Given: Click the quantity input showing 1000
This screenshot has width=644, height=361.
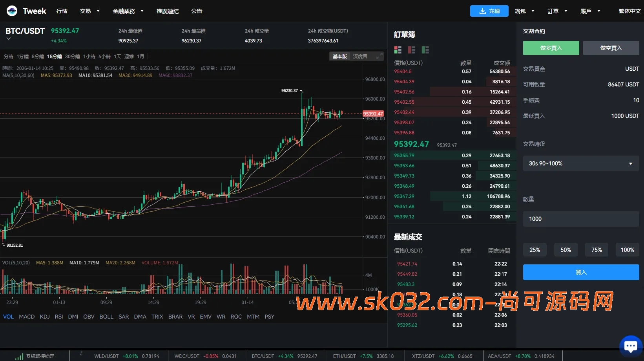Looking at the screenshot, I should (581, 219).
